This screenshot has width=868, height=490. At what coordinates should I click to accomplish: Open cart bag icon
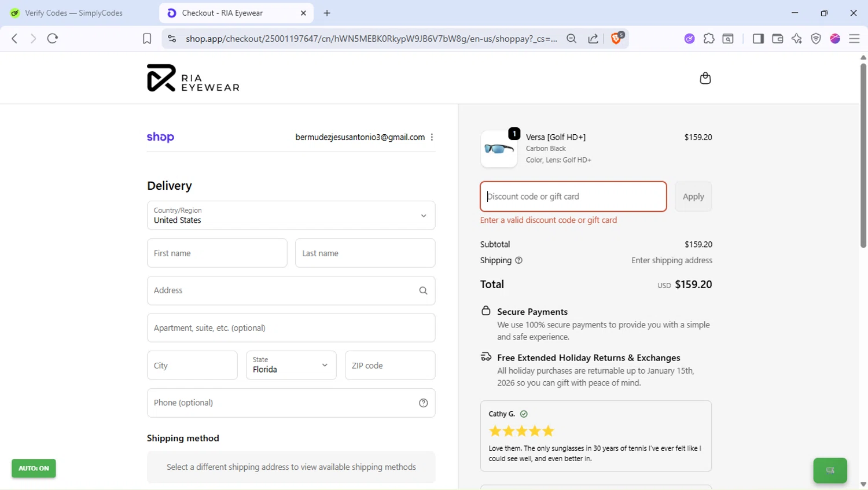click(705, 78)
